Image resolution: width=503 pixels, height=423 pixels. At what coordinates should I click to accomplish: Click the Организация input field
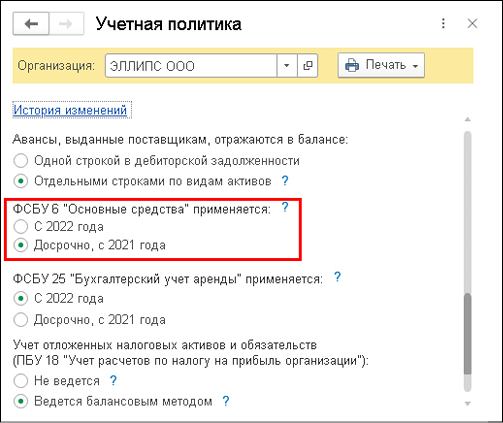click(191, 66)
